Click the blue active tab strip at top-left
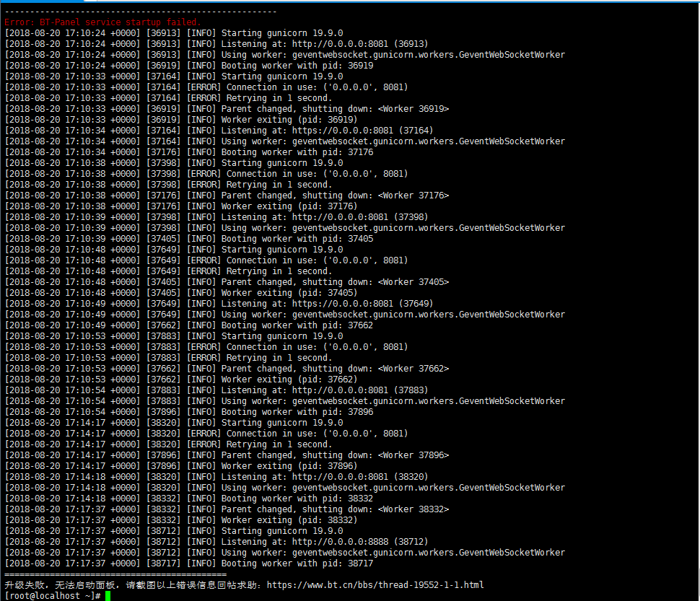This screenshot has height=601, width=700. [x=42, y=1]
